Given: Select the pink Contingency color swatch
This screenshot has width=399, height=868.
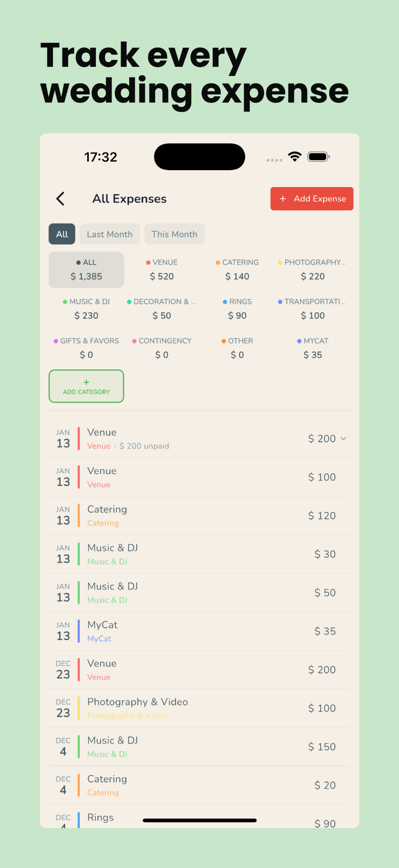Looking at the screenshot, I should pos(134,341).
